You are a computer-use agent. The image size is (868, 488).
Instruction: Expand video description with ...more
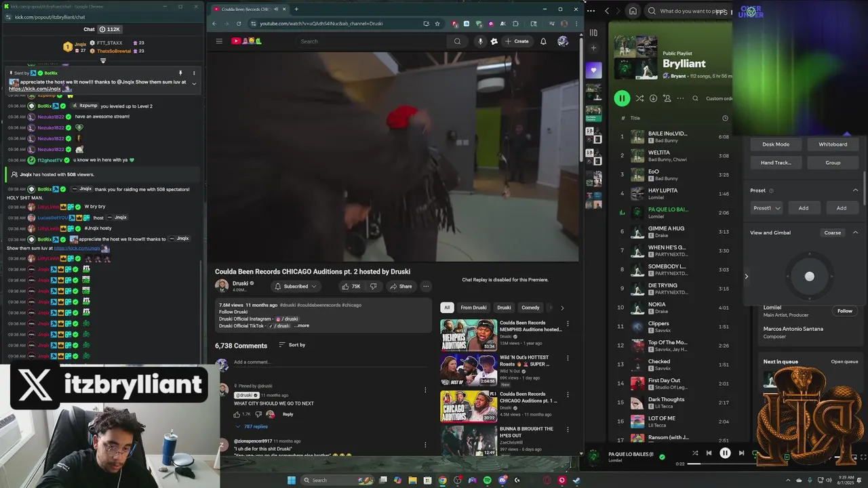click(x=302, y=326)
